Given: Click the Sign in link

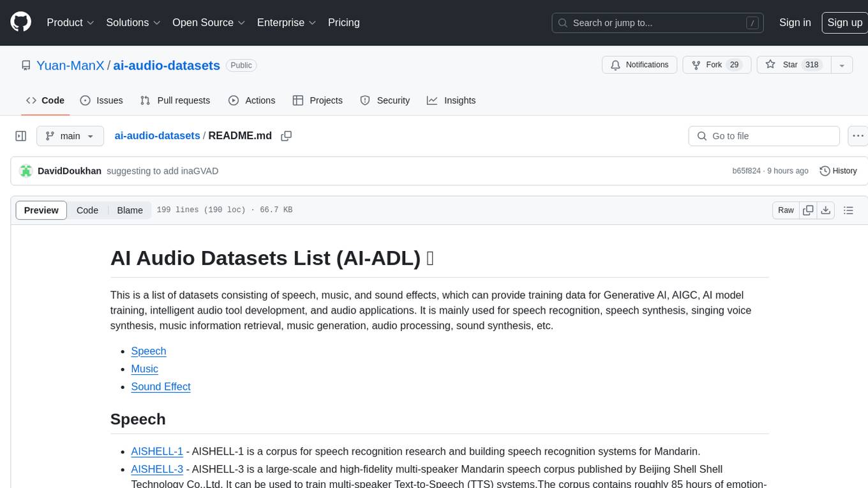Looking at the screenshot, I should point(795,22).
